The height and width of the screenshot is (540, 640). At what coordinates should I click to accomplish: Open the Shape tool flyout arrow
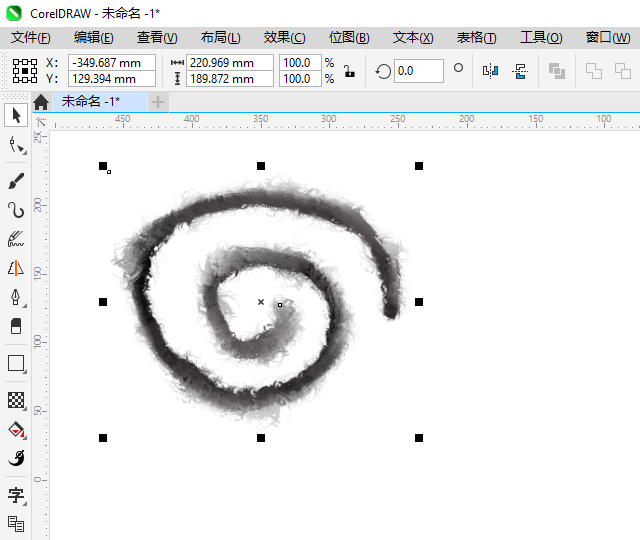[24, 153]
